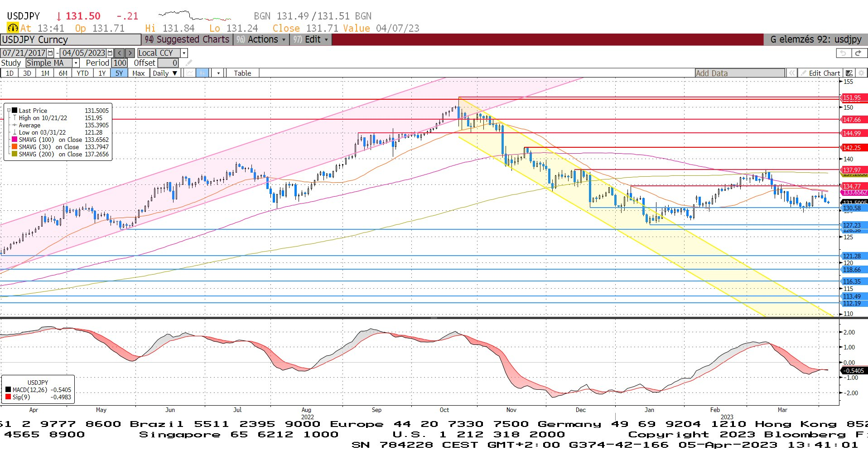This screenshot has width=868, height=470.
Task: Open Suggested Charts
Action: [x=187, y=39]
